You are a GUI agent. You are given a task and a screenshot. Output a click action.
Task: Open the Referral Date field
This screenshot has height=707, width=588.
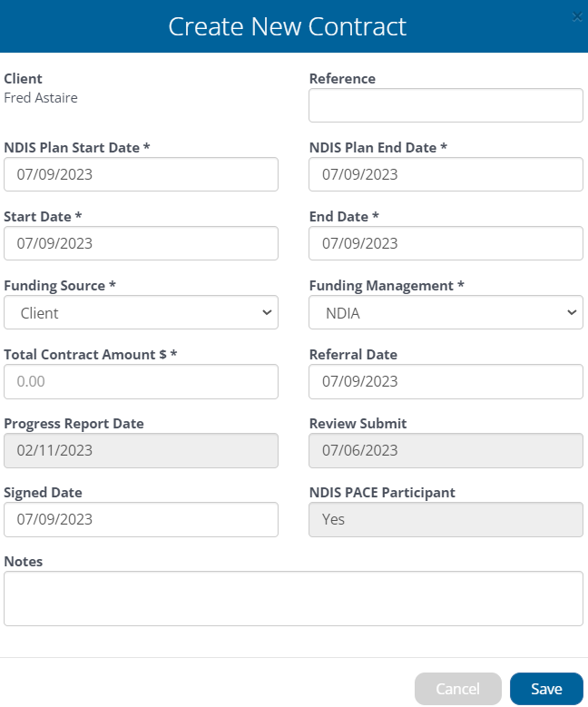[x=446, y=381]
